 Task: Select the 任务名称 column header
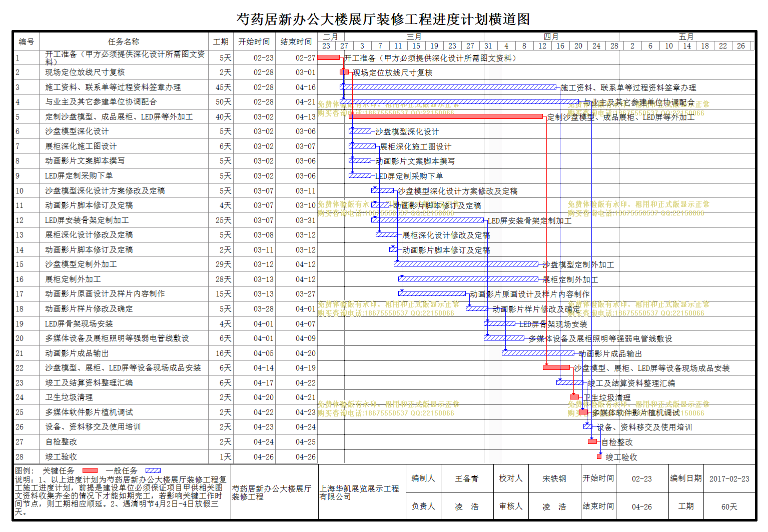124,41
